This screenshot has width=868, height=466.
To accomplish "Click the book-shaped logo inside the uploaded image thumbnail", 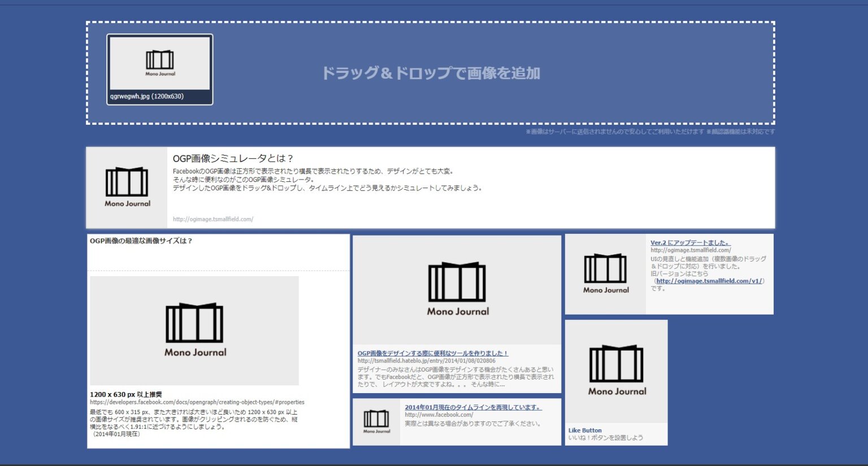I will click(x=159, y=61).
